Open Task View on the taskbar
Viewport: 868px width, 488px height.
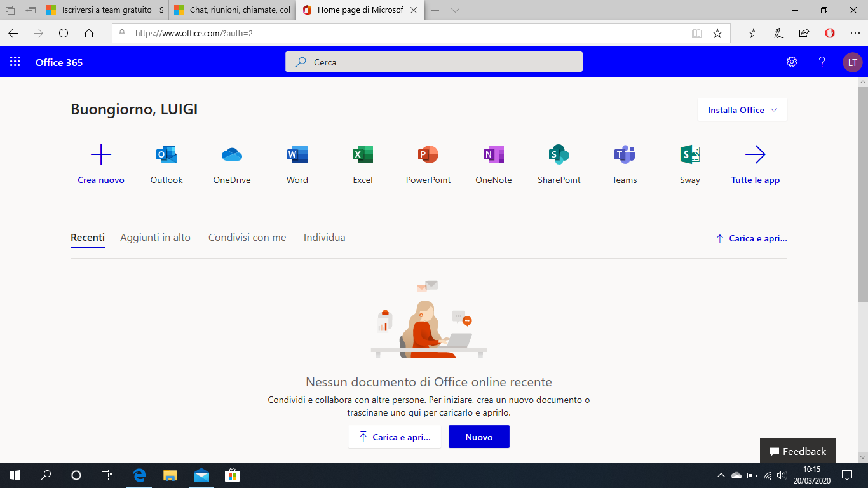point(107,475)
